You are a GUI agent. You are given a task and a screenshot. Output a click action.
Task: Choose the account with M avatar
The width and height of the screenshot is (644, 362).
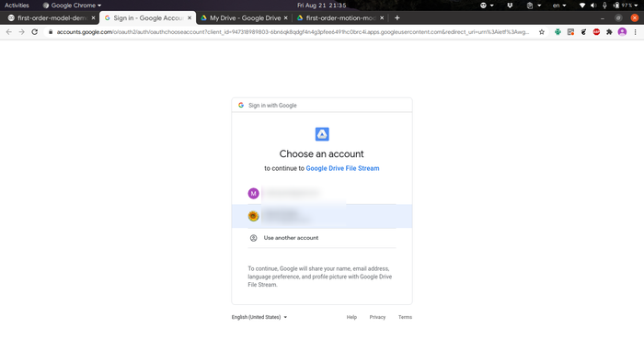[322, 193]
